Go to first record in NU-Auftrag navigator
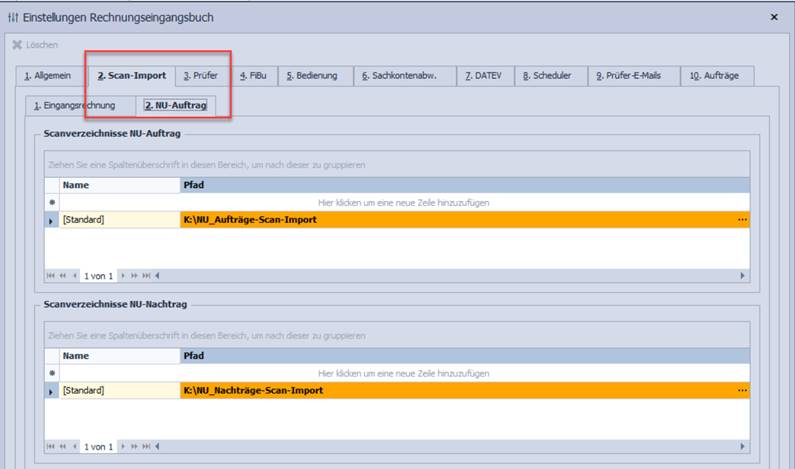 click(50, 275)
